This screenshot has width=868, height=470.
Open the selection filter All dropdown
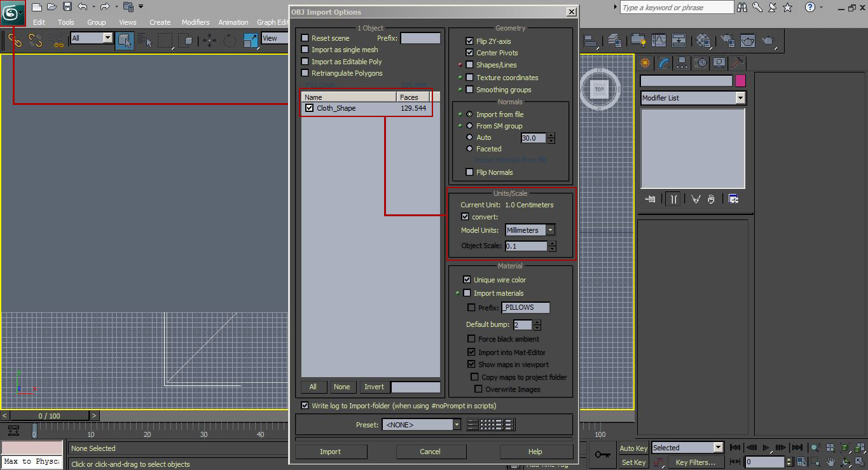click(x=92, y=38)
